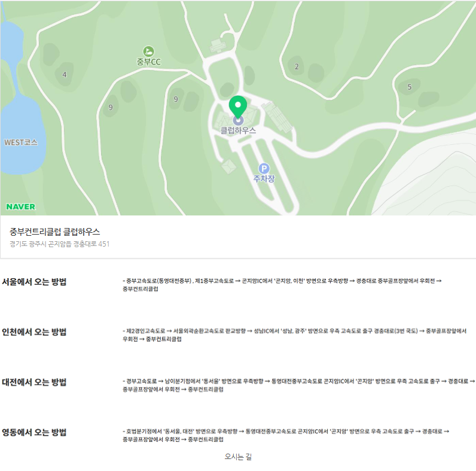Click the Incheon directions starting with 제2경인고속도로
This screenshot has height=471, width=476.
[x=294, y=335]
